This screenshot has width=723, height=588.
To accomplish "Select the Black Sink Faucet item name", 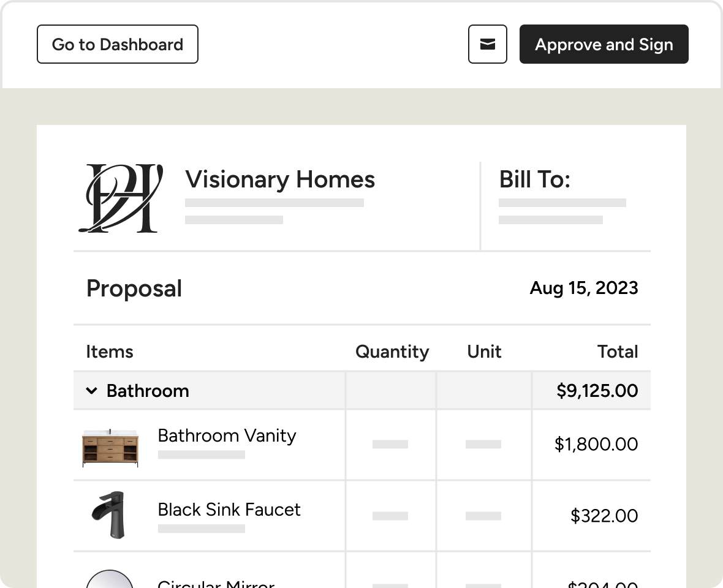I will 229,510.
